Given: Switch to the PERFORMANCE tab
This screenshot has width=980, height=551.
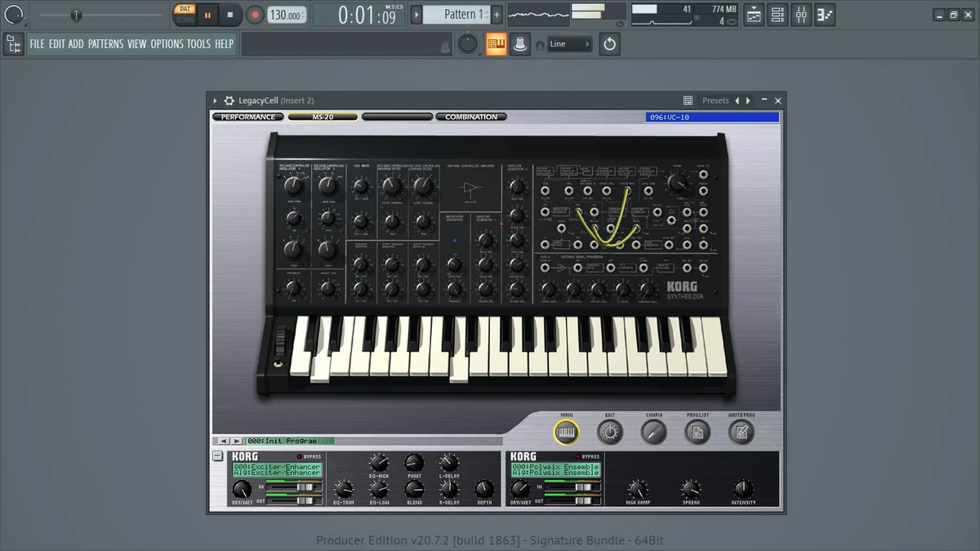Looking at the screenshot, I should (248, 117).
